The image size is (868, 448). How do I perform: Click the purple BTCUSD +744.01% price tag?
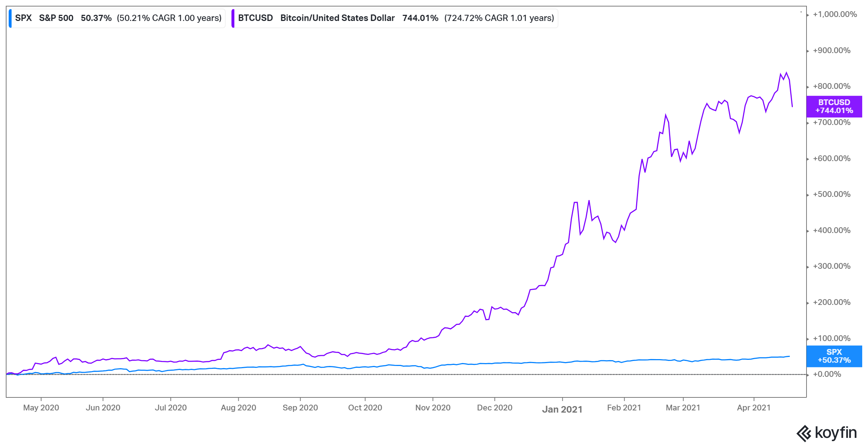click(x=834, y=107)
